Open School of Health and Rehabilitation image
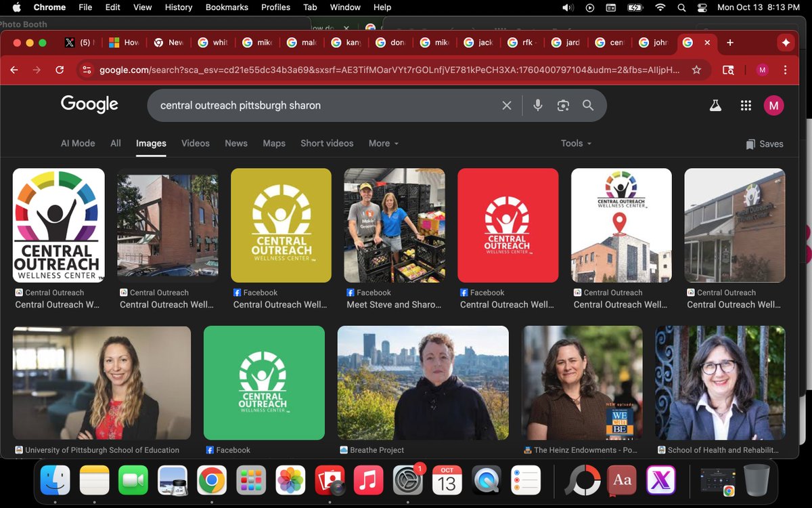 click(720, 383)
